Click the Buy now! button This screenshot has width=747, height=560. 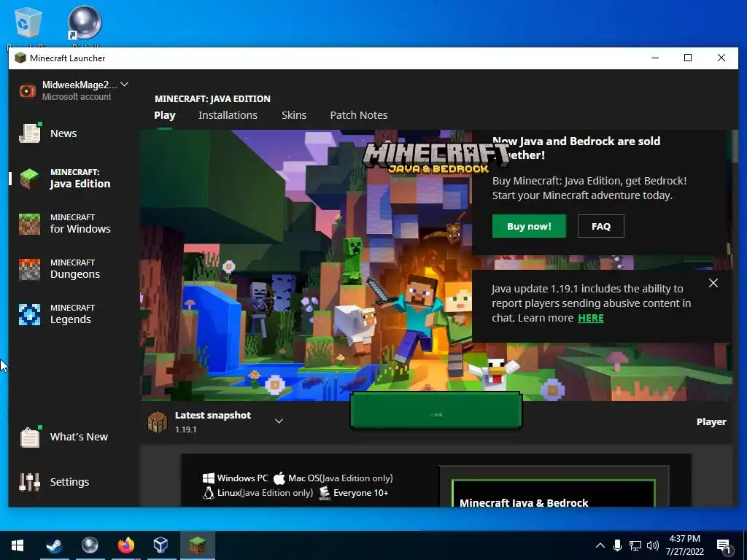530,226
